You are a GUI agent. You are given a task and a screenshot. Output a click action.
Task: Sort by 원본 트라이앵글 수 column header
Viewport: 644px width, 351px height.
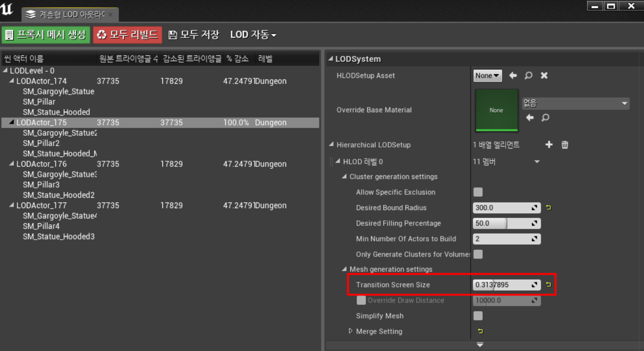coord(127,59)
